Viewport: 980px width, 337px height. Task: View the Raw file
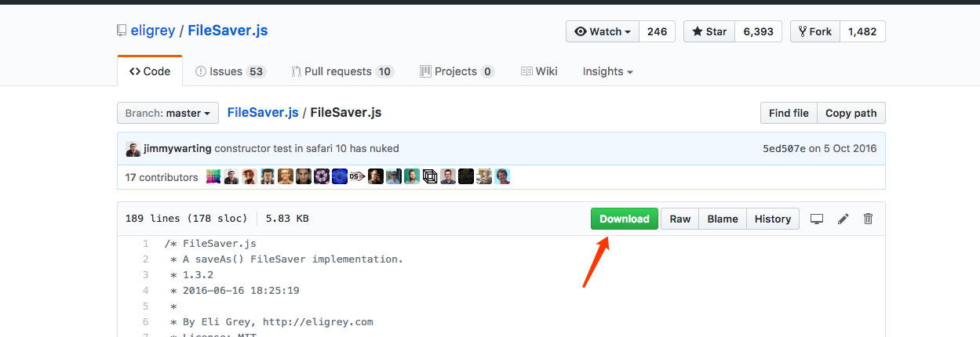coord(680,219)
